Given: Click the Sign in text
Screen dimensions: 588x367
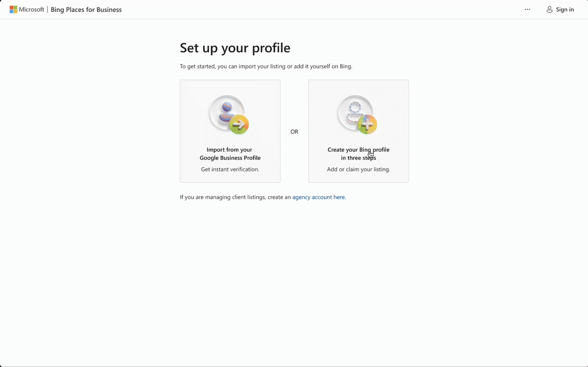Looking at the screenshot, I should point(565,10).
